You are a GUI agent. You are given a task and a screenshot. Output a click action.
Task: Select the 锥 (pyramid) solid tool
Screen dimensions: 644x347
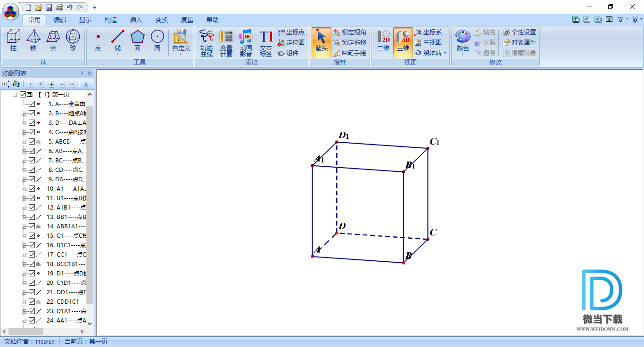33,40
